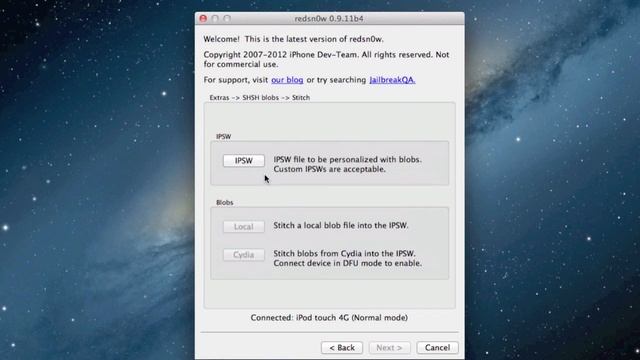Click the 'Extras -> SHSH blobs -> Stitch' breadcrumb text
Screen dimensions: 640x360
point(260,98)
